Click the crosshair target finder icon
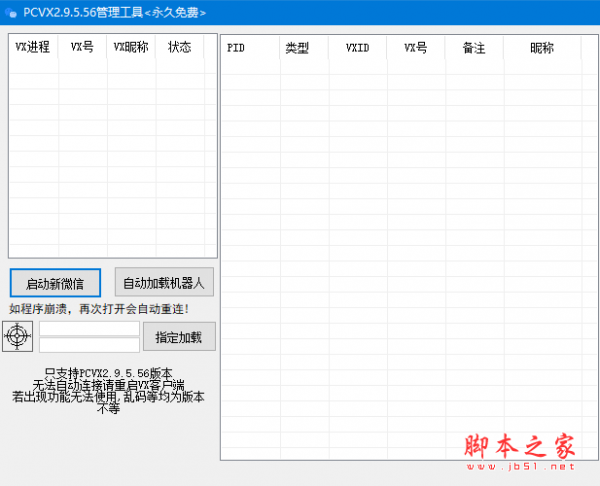 tap(18, 336)
